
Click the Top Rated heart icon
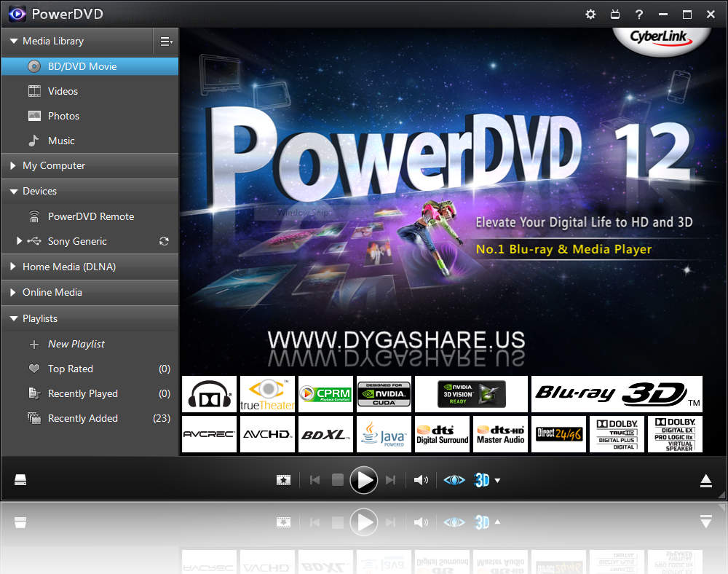tap(34, 369)
